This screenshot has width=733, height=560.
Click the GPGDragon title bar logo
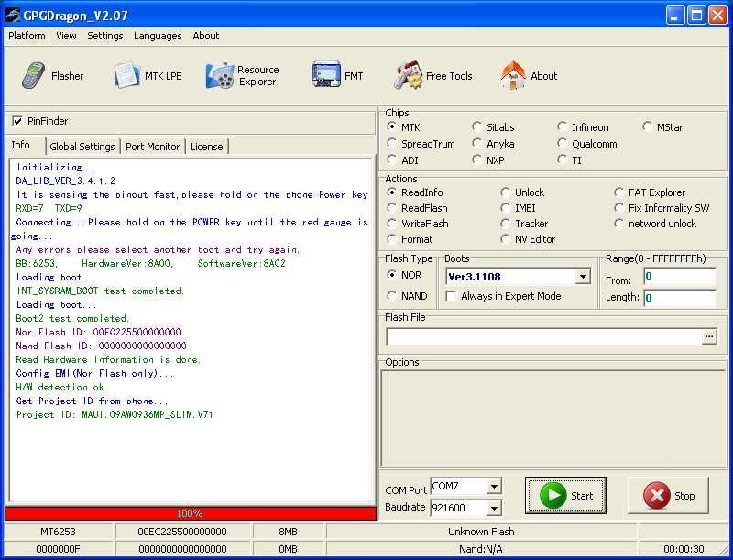click(x=13, y=16)
